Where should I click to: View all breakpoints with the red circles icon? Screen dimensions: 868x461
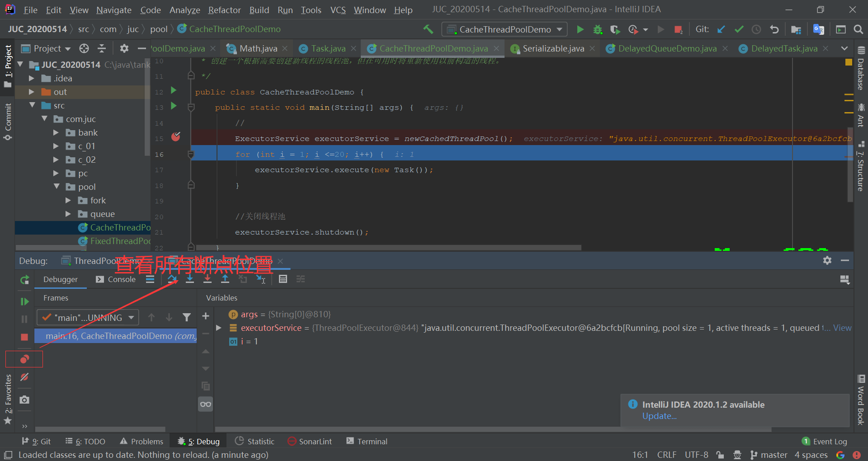pyautogui.click(x=24, y=359)
